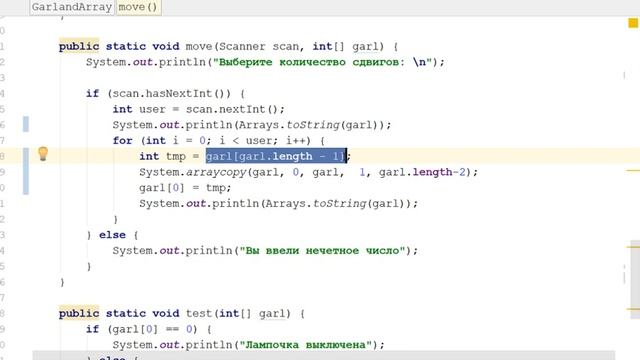
Task: Select the move() breadcrumb
Action: tap(138, 7)
